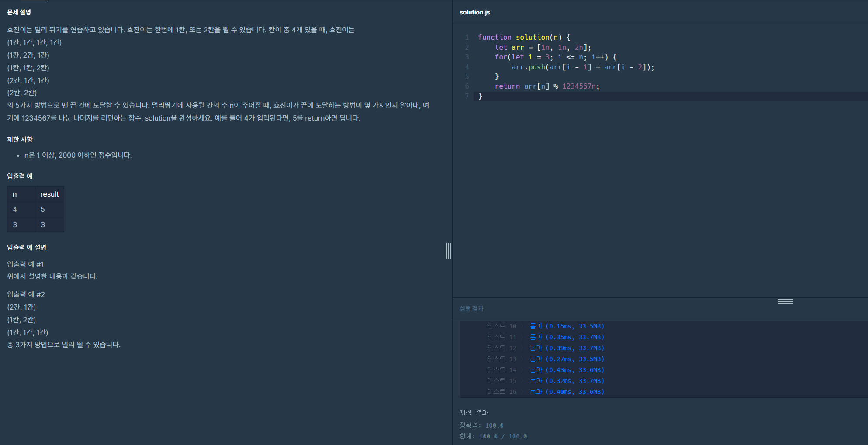Viewport: 868px width, 445px height.
Task: Click the '입출력 예 #1' label
Action: (x=25, y=264)
